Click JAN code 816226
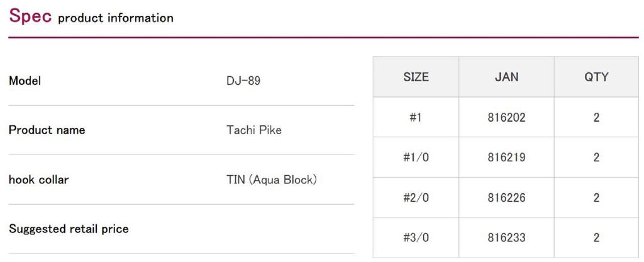 506,198
